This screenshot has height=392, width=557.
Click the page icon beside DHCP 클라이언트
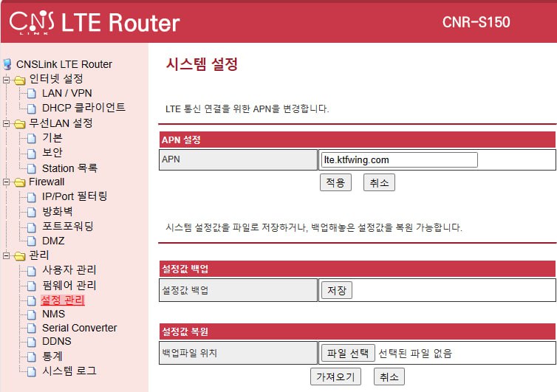coord(32,108)
